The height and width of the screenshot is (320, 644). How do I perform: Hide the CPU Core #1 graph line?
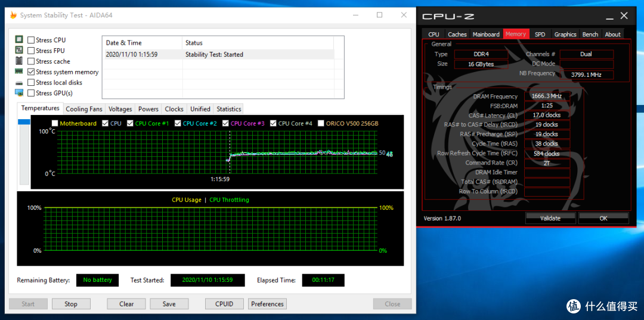130,123
